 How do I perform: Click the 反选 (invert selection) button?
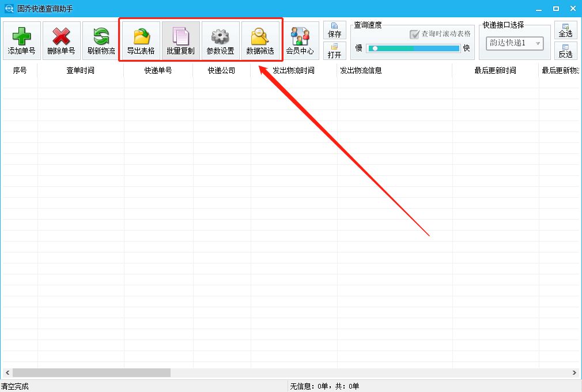(x=565, y=52)
